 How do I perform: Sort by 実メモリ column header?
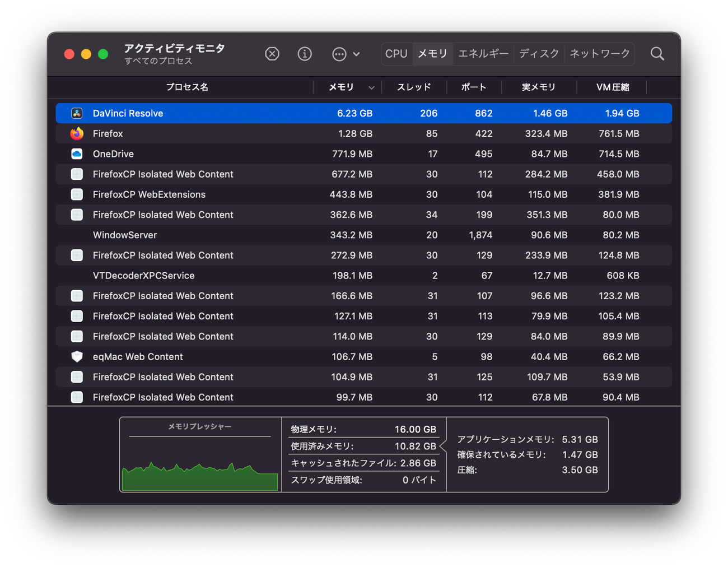coord(539,87)
